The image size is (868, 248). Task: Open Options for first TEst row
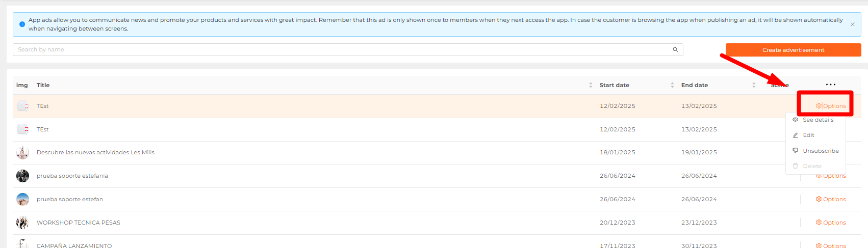831,106
